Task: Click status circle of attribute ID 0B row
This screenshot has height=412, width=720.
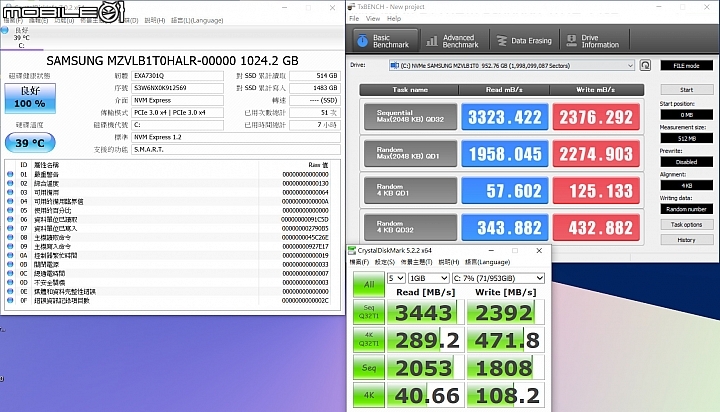Action: (x=10, y=264)
